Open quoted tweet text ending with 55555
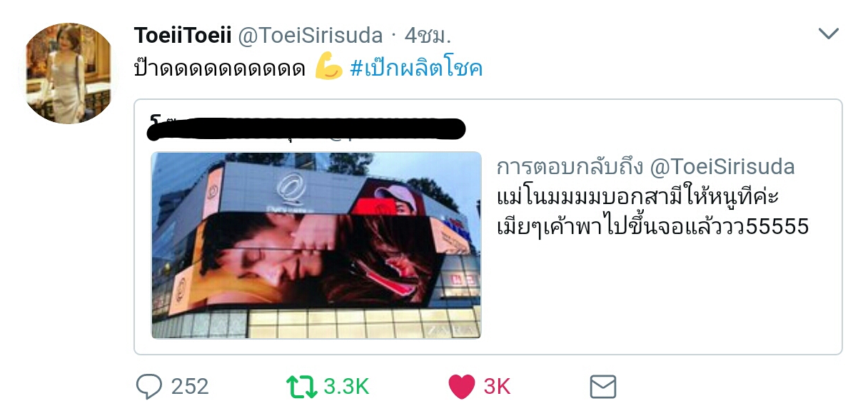The width and height of the screenshot is (868, 401). click(652, 212)
